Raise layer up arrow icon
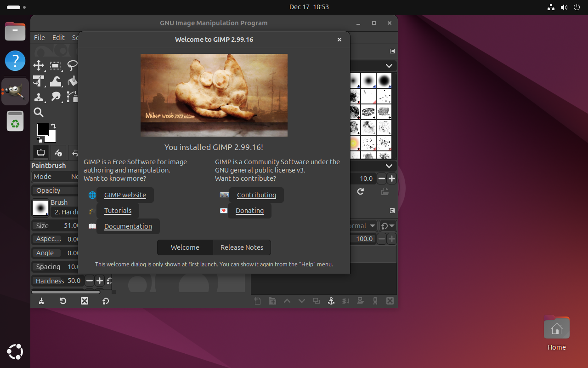This screenshot has width=588, height=368. click(287, 301)
